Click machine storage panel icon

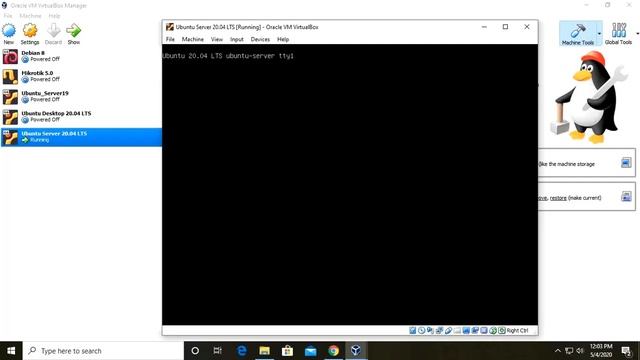pyautogui.click(x=626, y=162)
